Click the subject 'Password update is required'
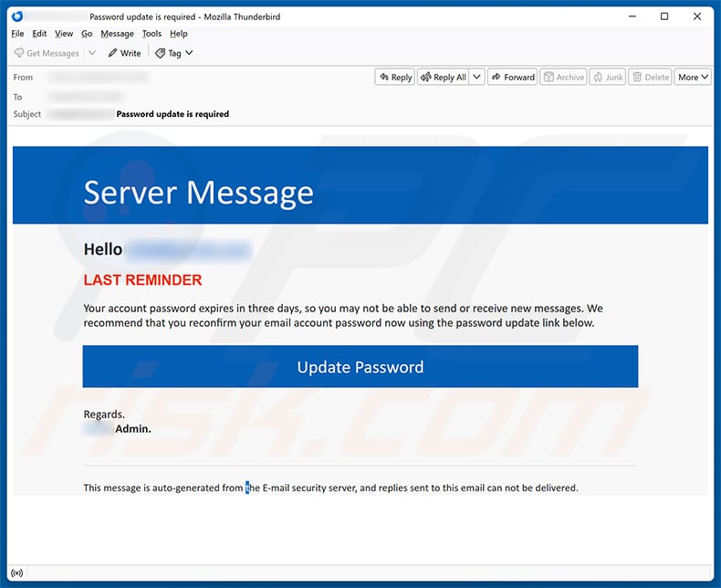Image resolution: width=721 pixels, height=588 pixels. [x=172, y=114]
